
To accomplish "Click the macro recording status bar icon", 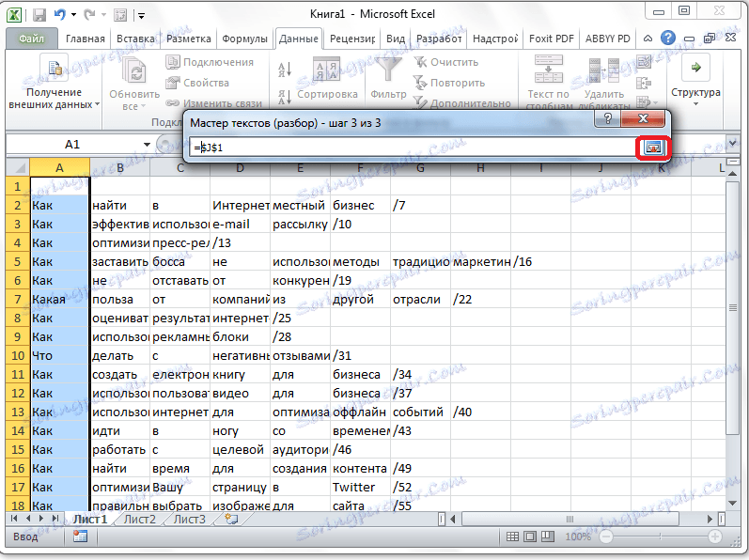I will click(x=80, y=537).
